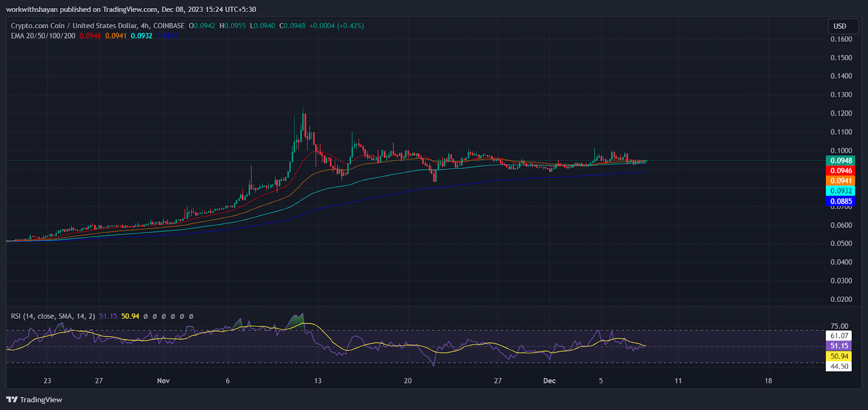The image size is (868, 410).
Task: Click the 61.07 RSI axis tag
Action: 839,336
